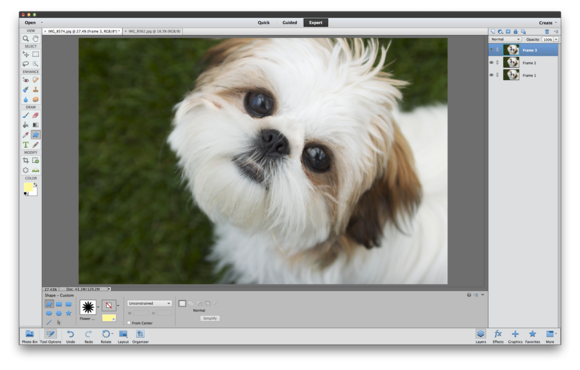This screenshot has height=370, width=580.
Task: Select the Pencil tool
Action: coord(36,145)
